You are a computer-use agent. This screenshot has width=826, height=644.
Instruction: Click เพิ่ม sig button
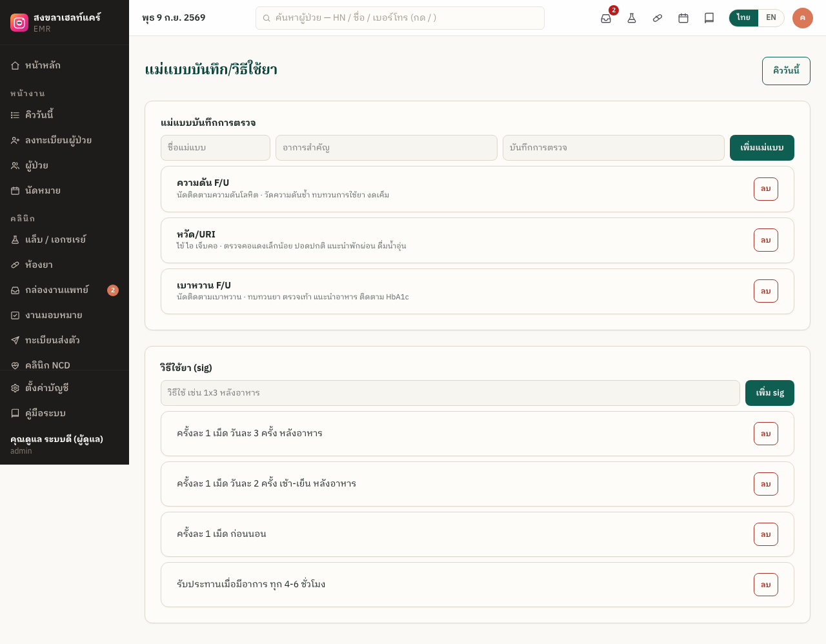tap(770, 393)
